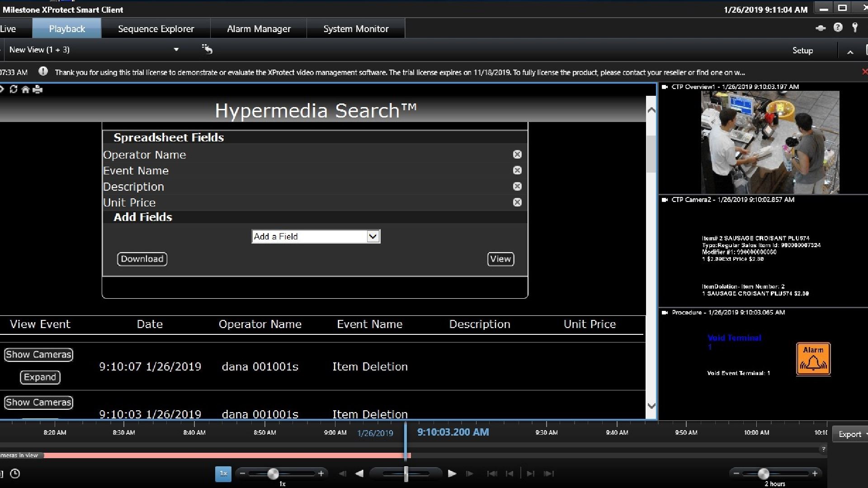Viewport: 868px width, 488px height.
Task: Adjust the 2 hours timeline span slider
Action: pos(764,474)
